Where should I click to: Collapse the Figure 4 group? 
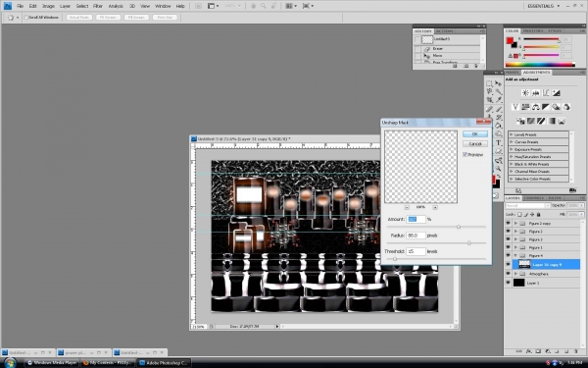[x=515, y=255]
